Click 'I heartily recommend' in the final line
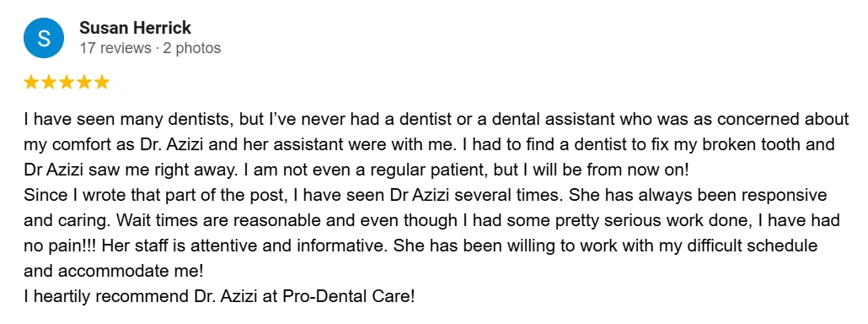 tap(104, 296)
